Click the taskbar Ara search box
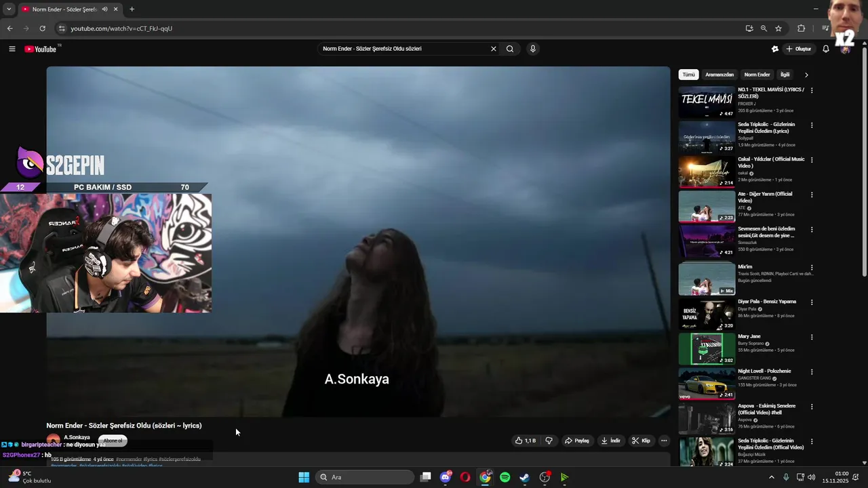868x488 pixels. (366, 477)
